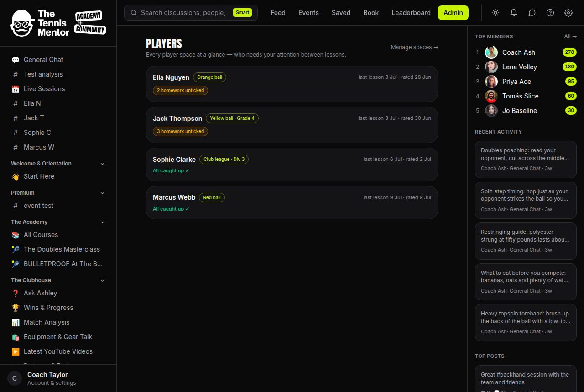Click the Doubles Masterclass tennis icon

click(16, 249)
